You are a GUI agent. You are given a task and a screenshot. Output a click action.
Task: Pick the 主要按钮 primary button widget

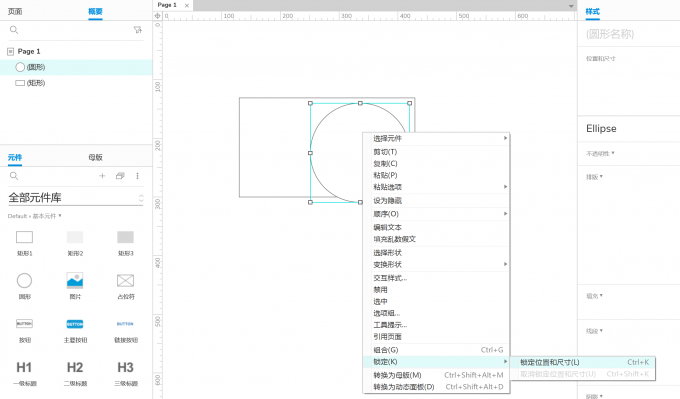coord(75,324)
